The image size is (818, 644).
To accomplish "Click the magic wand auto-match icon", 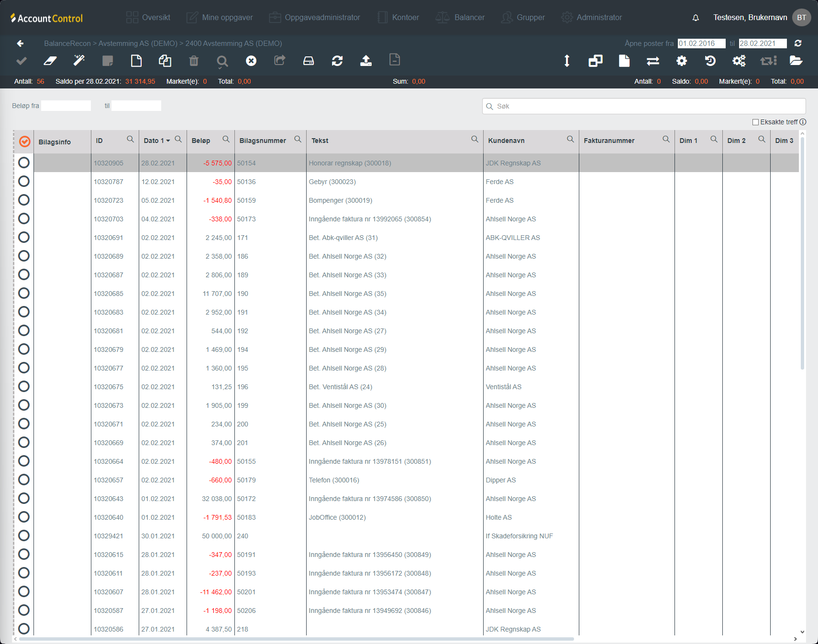I will tap(79, 61).
